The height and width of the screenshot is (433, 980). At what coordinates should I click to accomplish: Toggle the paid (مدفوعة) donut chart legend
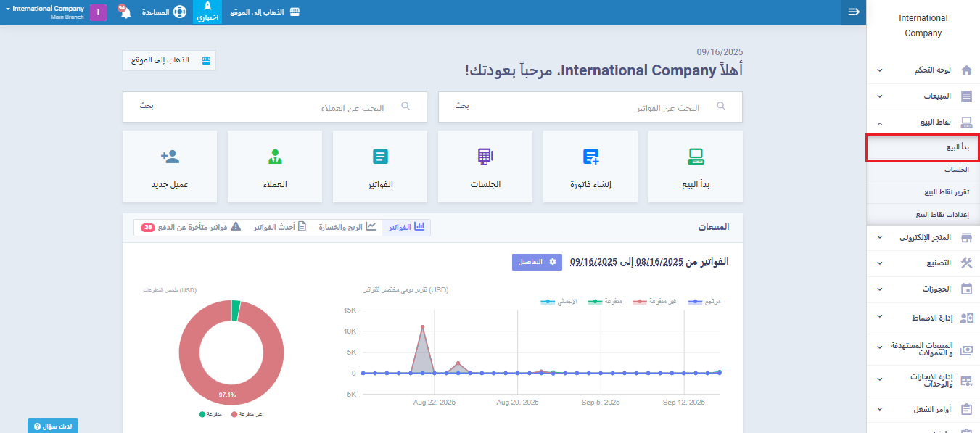click(x=210, y=414)
